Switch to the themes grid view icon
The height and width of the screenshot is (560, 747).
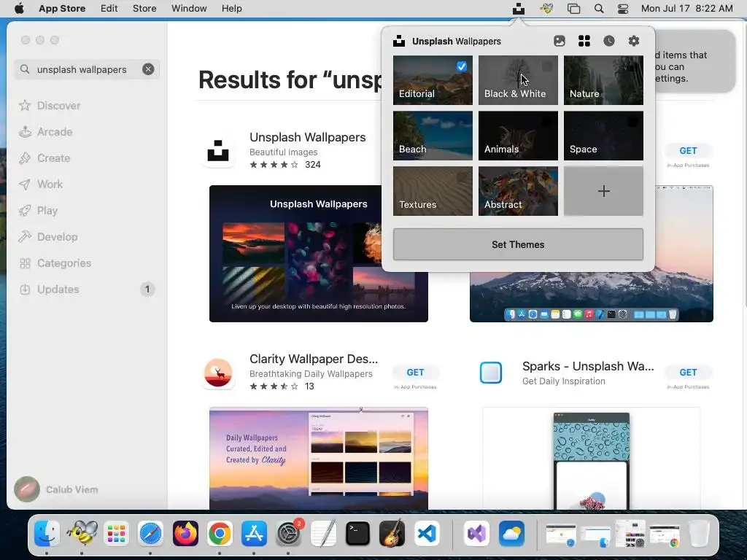584,41
